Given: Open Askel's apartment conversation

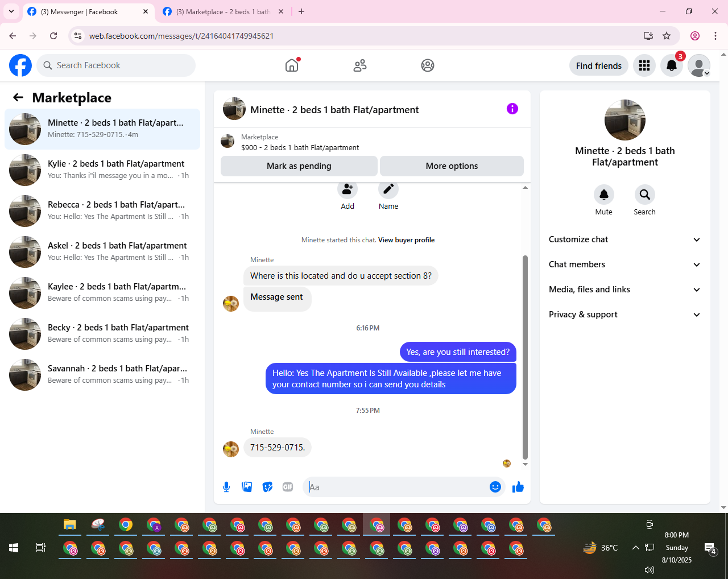Looking at the screenshot, I should coord(102,252).
